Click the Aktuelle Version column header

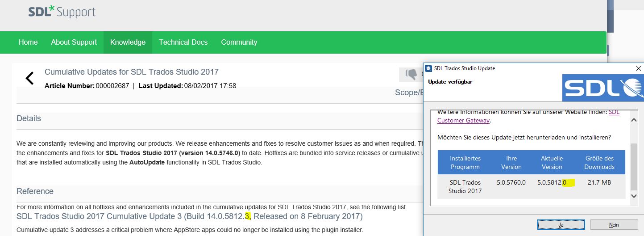coord(552,163)
